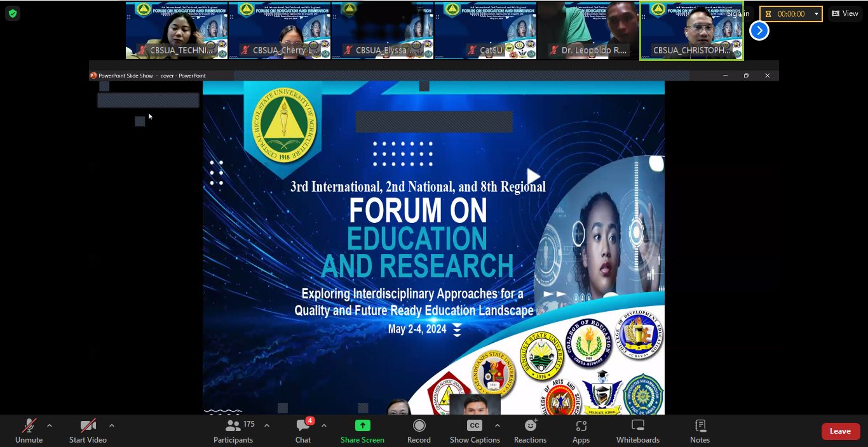Start Video with the camera toggle
The image size is (868, 447).
coord(88,431)
